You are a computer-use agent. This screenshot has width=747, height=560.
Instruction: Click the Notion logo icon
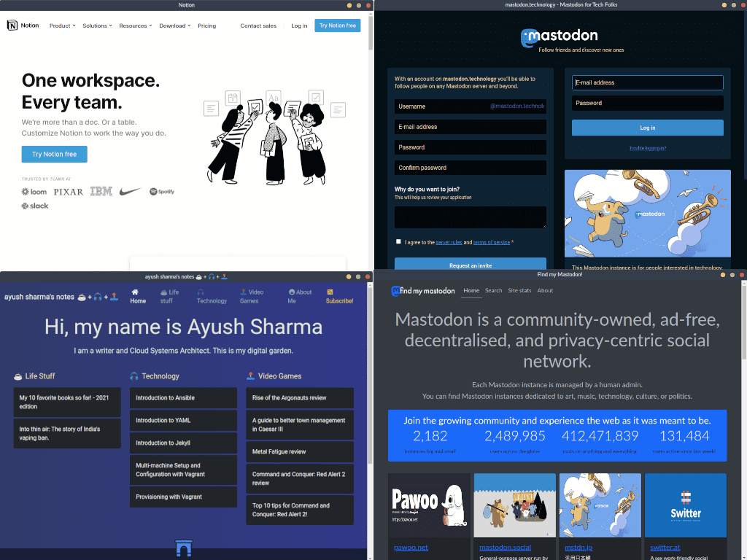coord(12,26)
